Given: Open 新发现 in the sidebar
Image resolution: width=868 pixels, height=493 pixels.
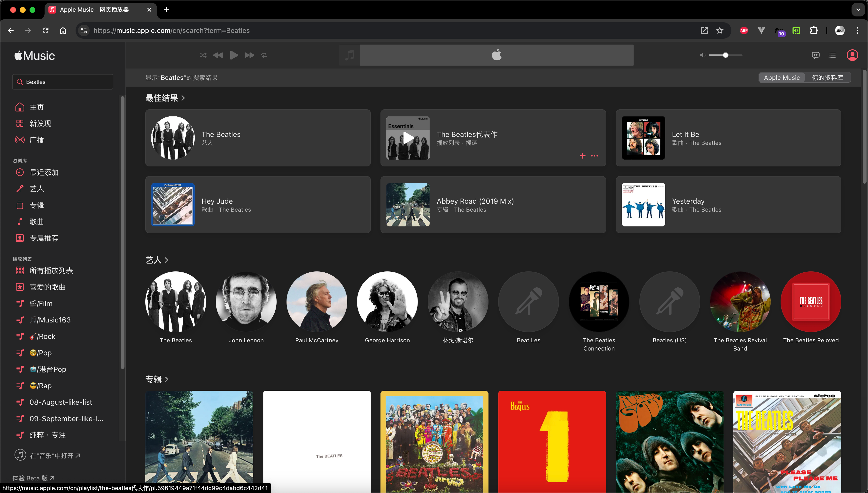Looking at the screenshot, I should (x=40, y=124).
